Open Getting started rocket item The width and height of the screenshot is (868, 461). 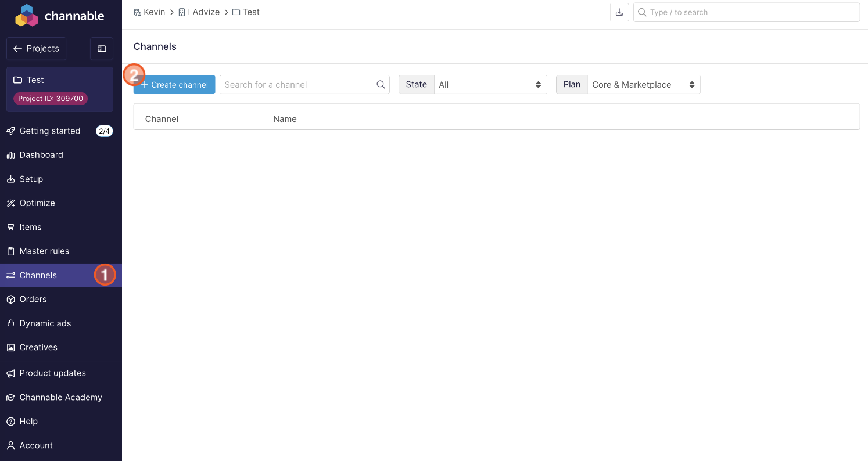(50, 131)
